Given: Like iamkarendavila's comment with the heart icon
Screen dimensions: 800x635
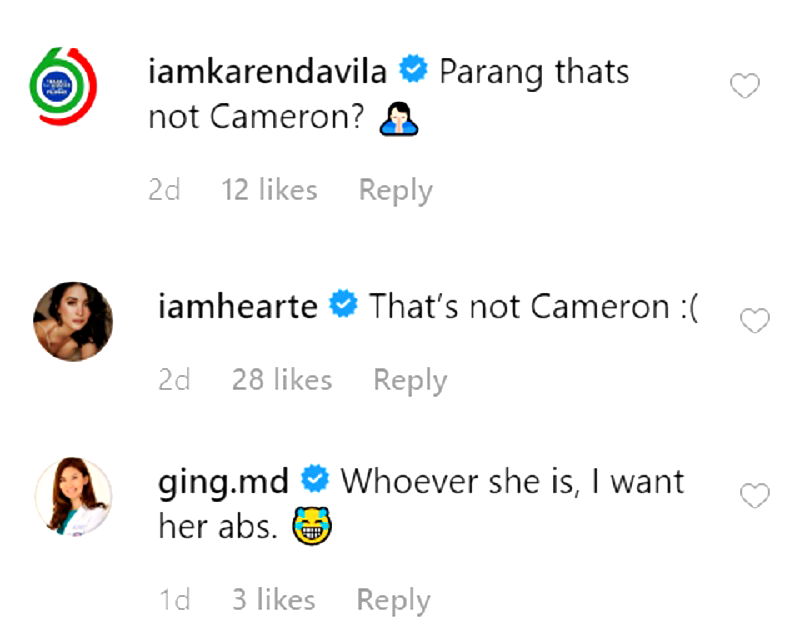Looking at the screenshot, I should click(x=745, y=85).
